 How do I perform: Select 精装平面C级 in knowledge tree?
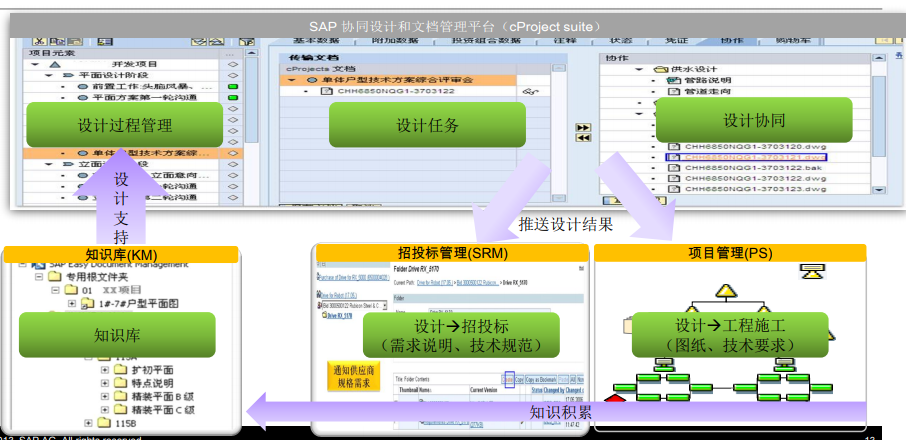(163, 409)
